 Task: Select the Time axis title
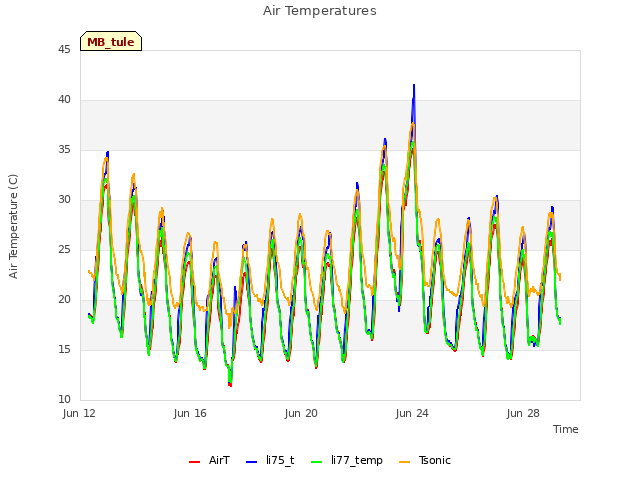coord(566,429)
